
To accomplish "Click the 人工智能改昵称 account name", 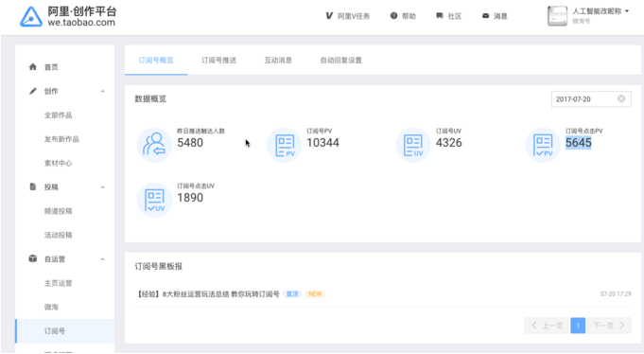I will tap(597, 11).
